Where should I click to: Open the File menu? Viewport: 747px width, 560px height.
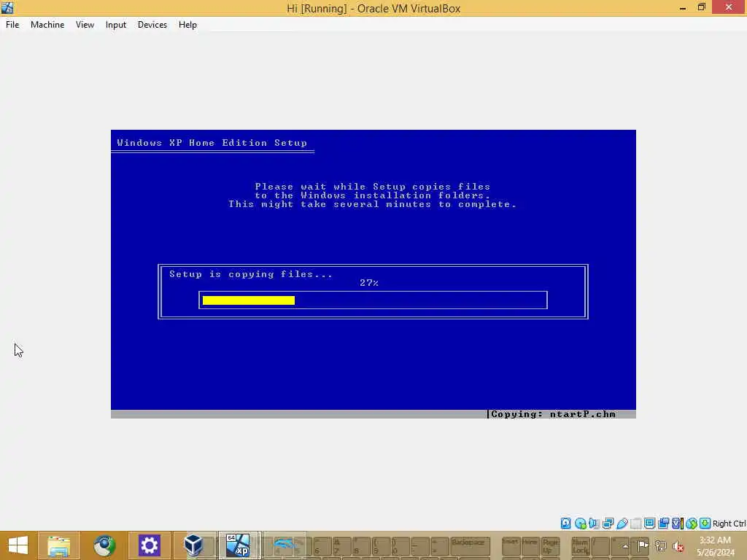tap(12, 25)
